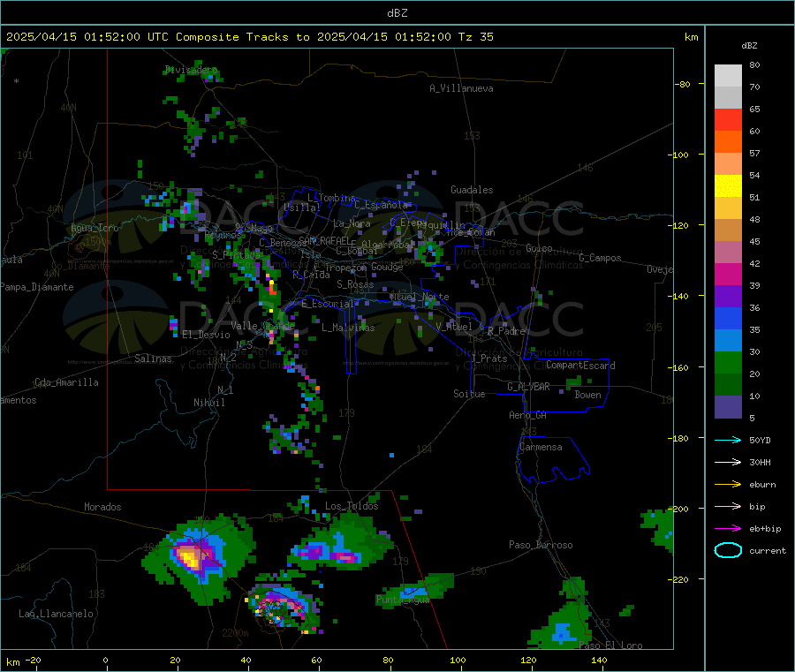
Task: Select the 'SAN_RAFAEL' city label
Action: [x=324, y=240]
